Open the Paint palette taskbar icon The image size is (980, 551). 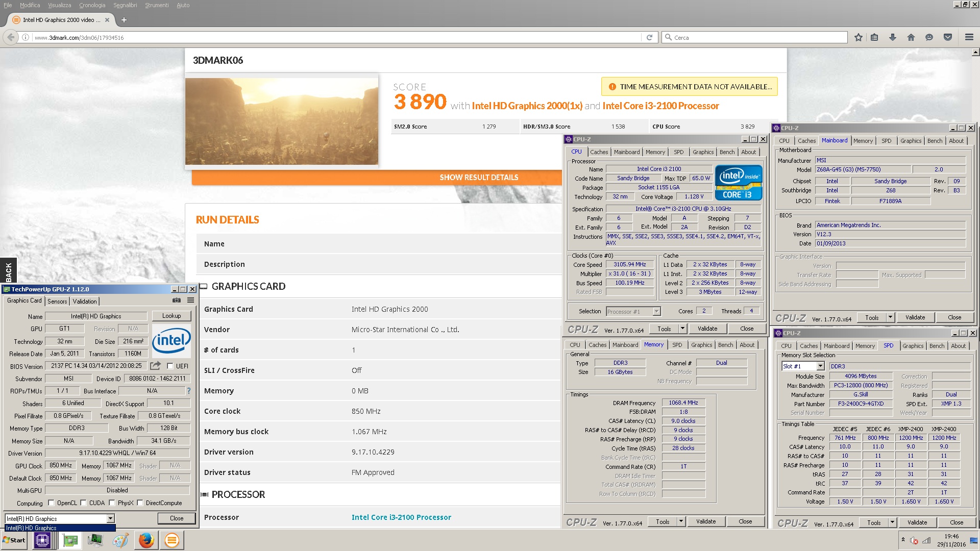click(x=120, y=540)
